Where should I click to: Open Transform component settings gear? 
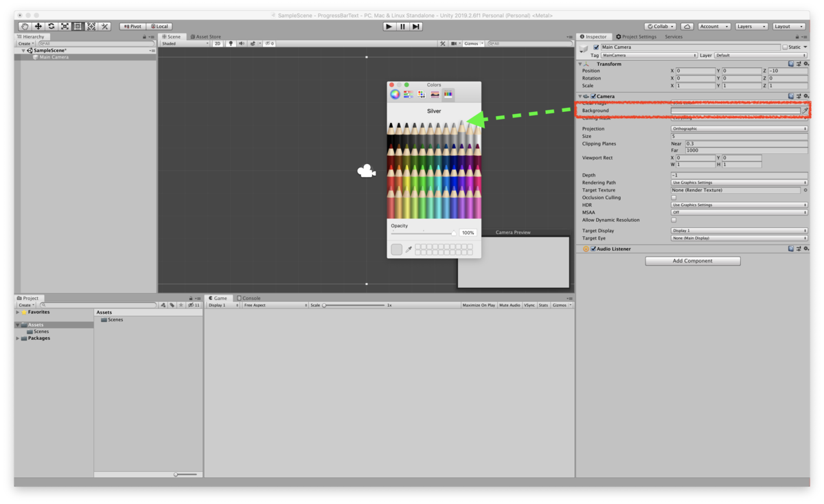click(x=806, y=64)
